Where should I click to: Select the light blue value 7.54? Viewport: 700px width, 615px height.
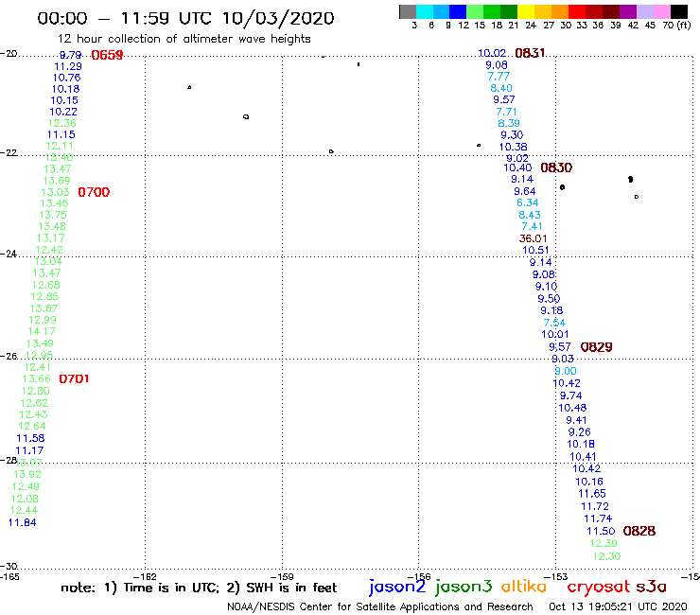(x=554, y=323)
